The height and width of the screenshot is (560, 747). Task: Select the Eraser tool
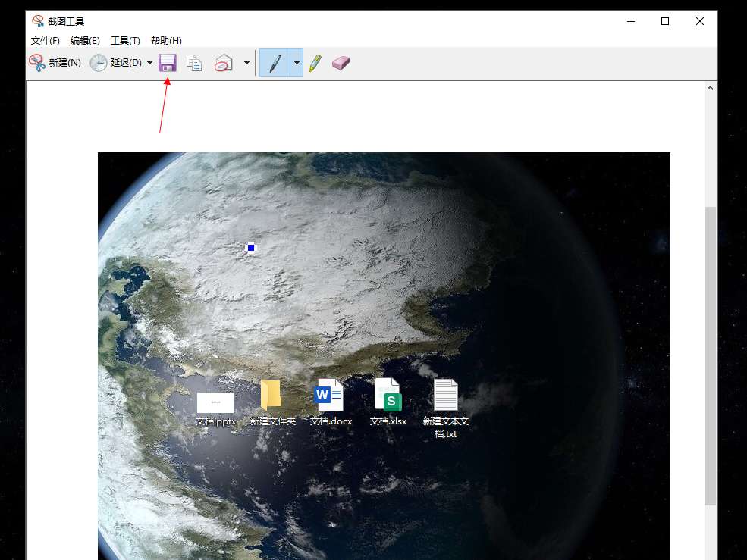pyautogui.click(x=341, y=63)
